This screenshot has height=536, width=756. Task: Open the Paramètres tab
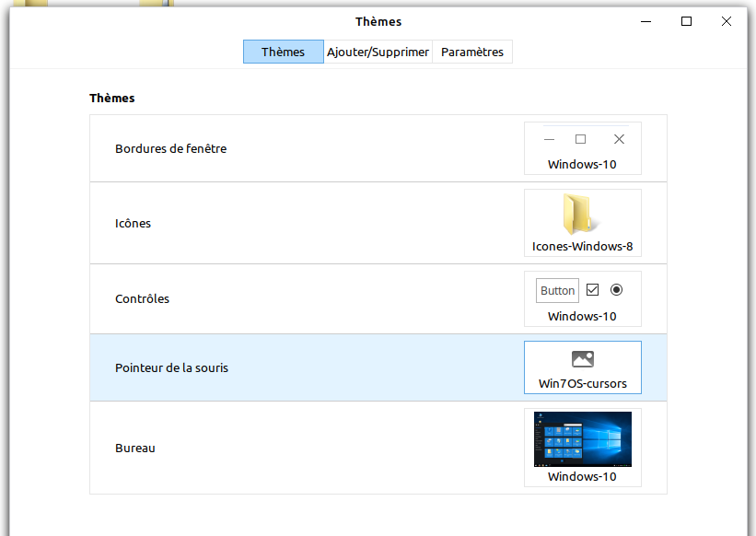coord(472,52)
